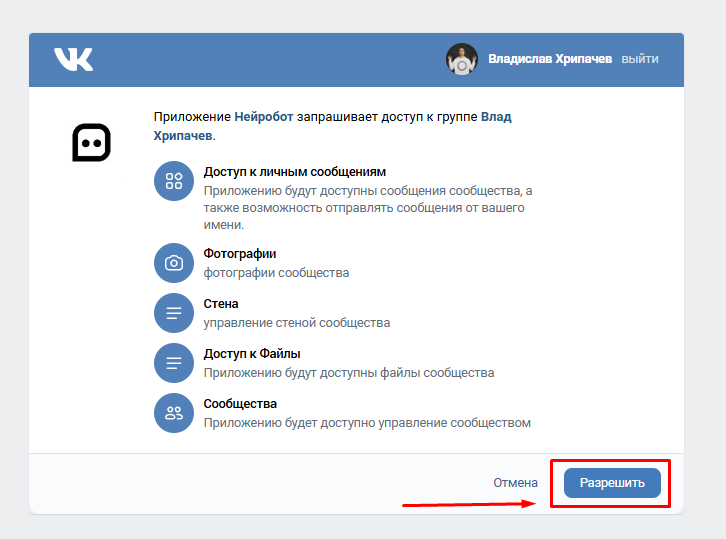Click the VK logo in header
The image size is (726, 539).
pos(73,59)
